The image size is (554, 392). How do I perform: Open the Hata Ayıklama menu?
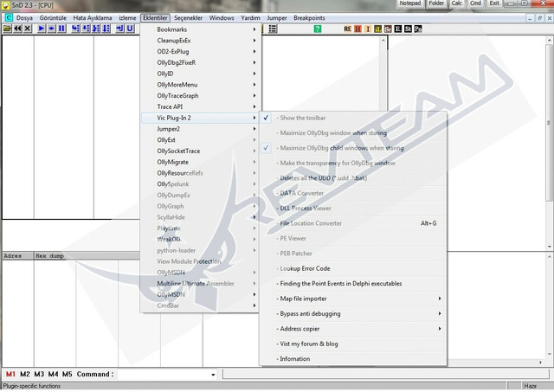point(93,17)
